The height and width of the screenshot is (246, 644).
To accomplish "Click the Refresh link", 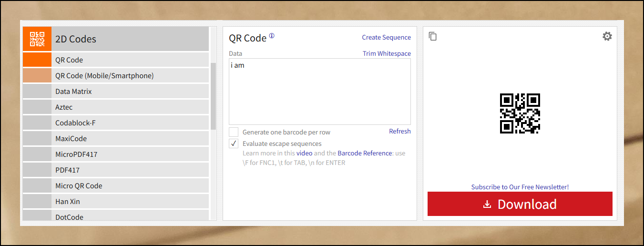I will (400, 131).
